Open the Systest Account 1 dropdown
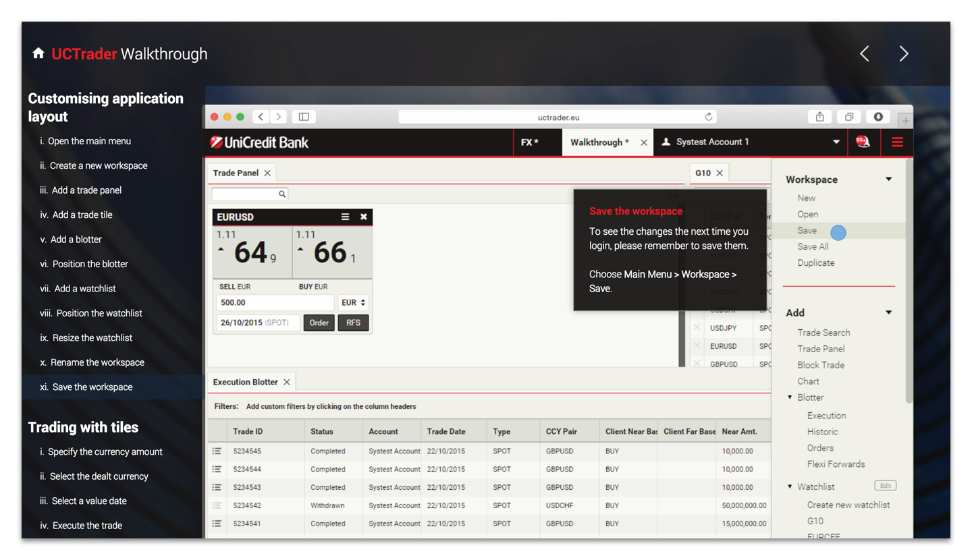972x560 pixels. pyautogui.click(x=836, y=142)
